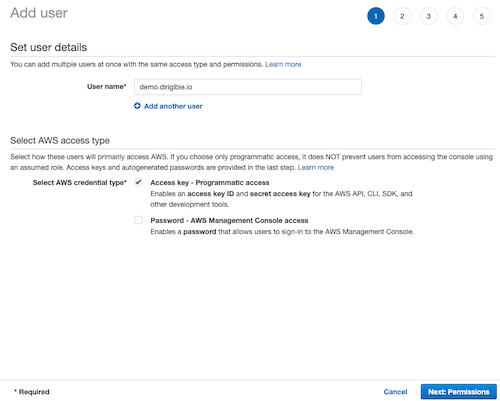Viewport: 500px width, 401px height.
Task: Jump to wizard step 4 circle
Action: (455, 16)
